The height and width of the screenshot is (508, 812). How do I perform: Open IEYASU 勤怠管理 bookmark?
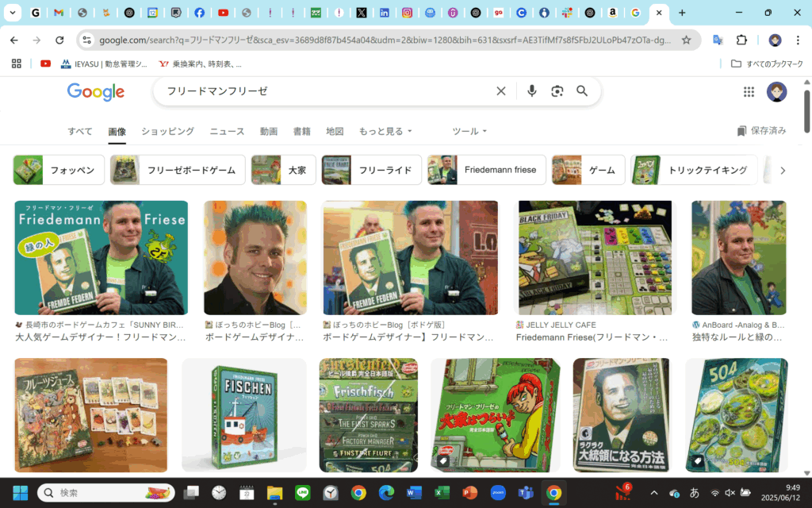104,63
